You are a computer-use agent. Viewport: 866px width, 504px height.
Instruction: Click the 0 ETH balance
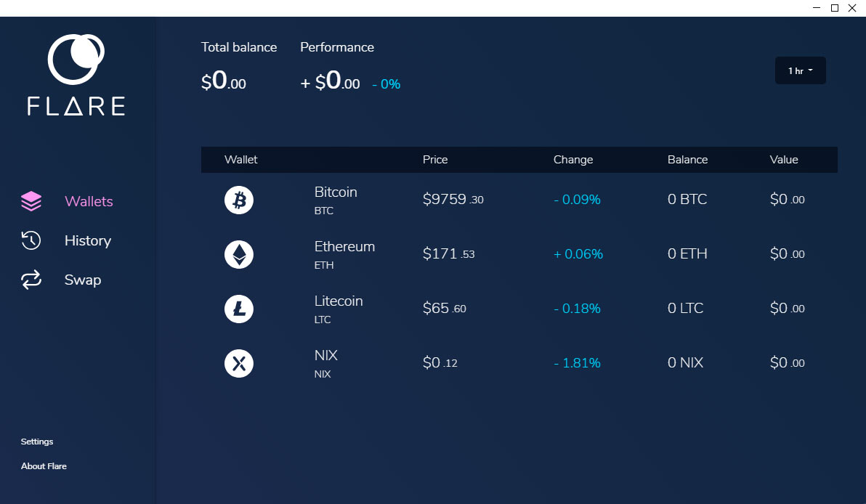coord(687,254)
